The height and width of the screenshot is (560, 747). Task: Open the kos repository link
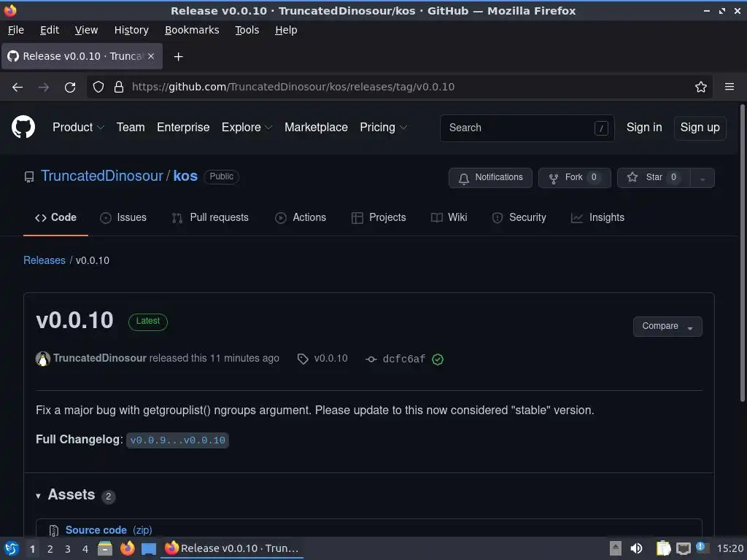(x=185, y=176)
